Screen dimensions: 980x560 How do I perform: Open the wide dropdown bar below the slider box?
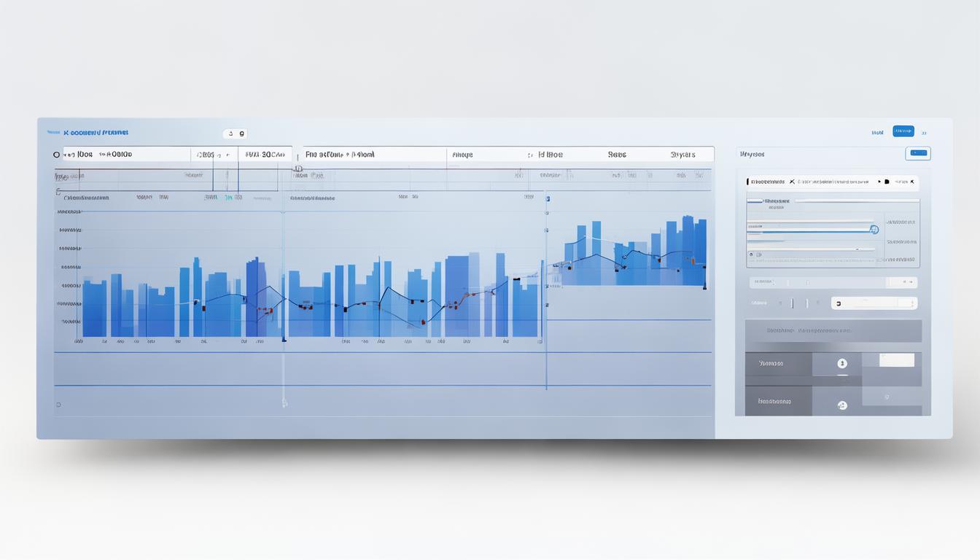[x=833, y=282]
